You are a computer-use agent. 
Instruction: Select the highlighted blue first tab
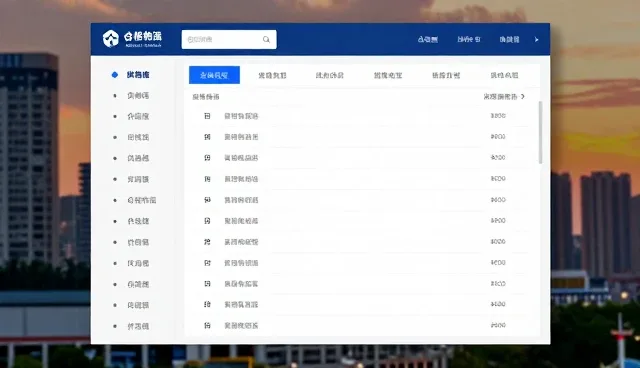(x=214, y=75)
